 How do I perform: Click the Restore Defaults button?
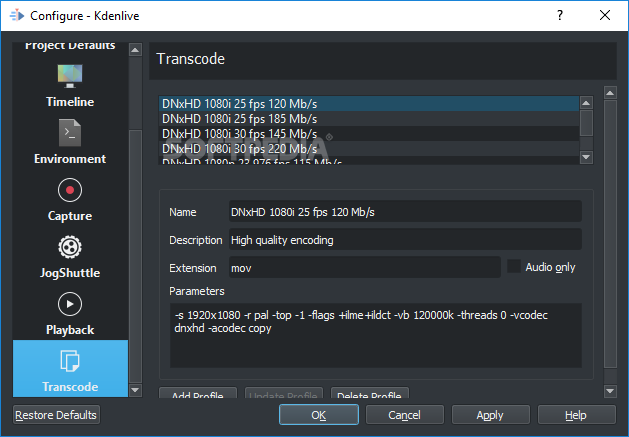point(56,415)
